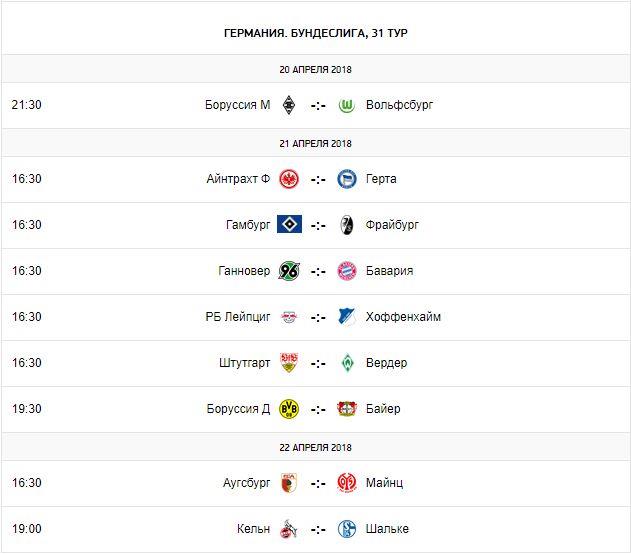
Task: Click the Hamburg diamond logo
Action: (289, 225)
